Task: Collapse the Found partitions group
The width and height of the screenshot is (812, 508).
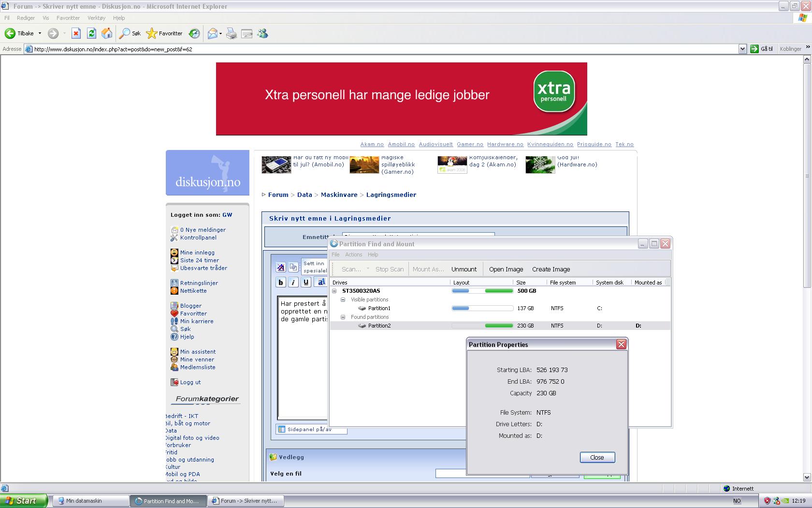Action: pyautogui.click(x=343, y=317)
